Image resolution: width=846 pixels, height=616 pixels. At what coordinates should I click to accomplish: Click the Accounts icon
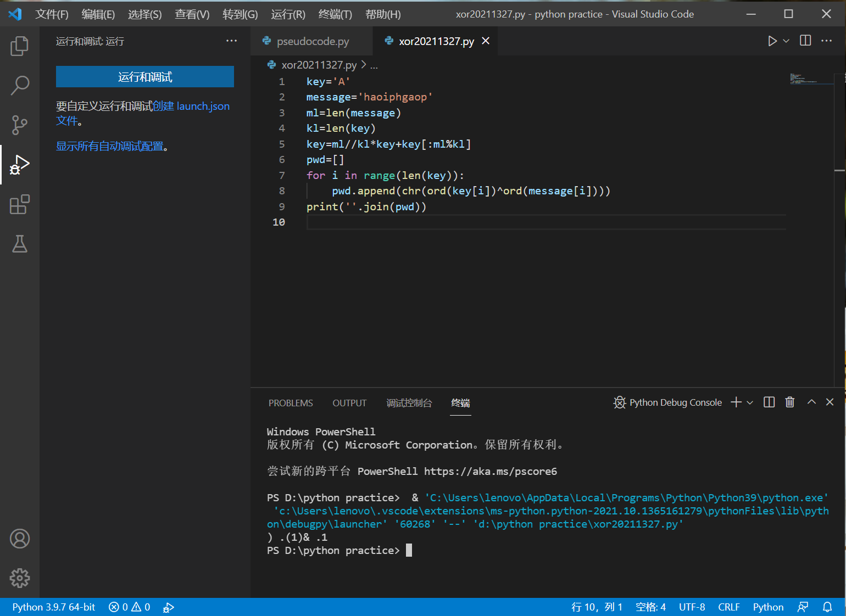(x=19, y=539)
